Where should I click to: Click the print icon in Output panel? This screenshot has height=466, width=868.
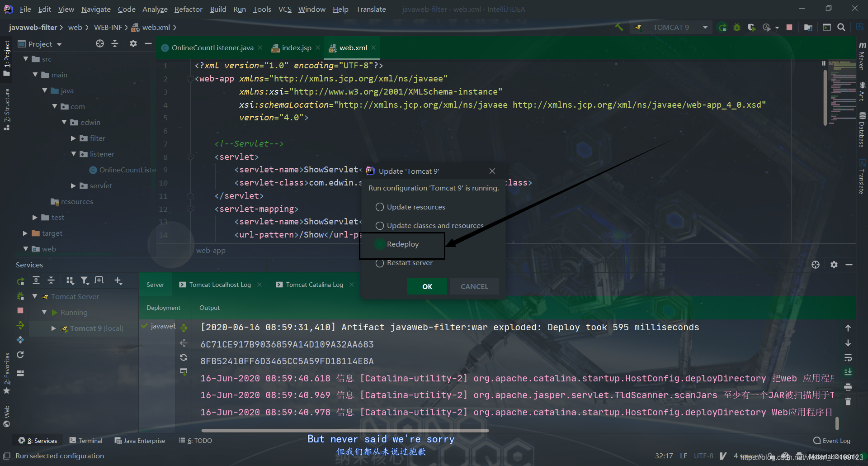coord(848,387)
